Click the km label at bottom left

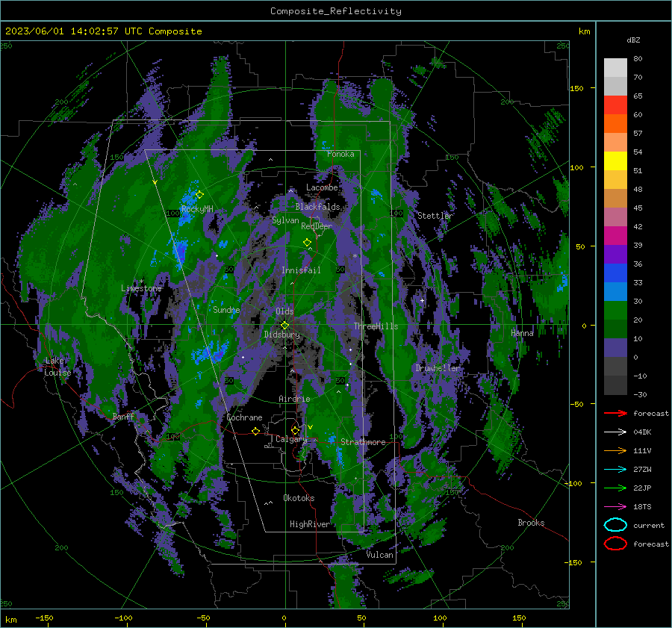(x=10, y=620)
